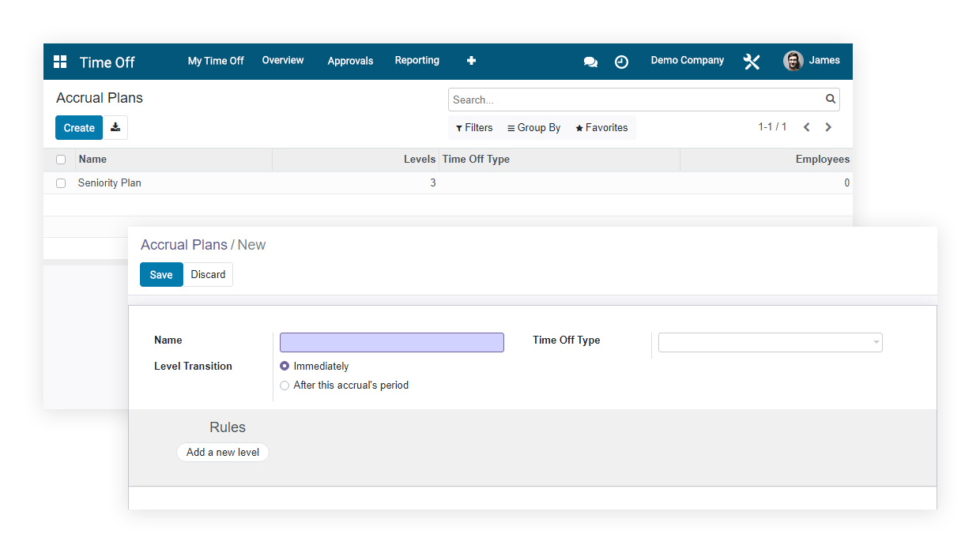Click the Save button
This screenshot has height=553, width=980.
(161, 275)
